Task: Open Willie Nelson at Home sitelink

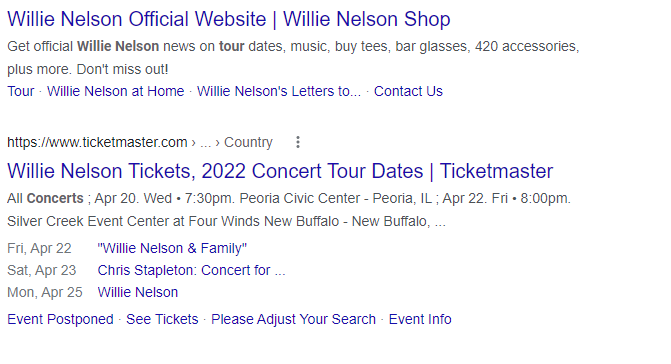Action: click(116, 91)
